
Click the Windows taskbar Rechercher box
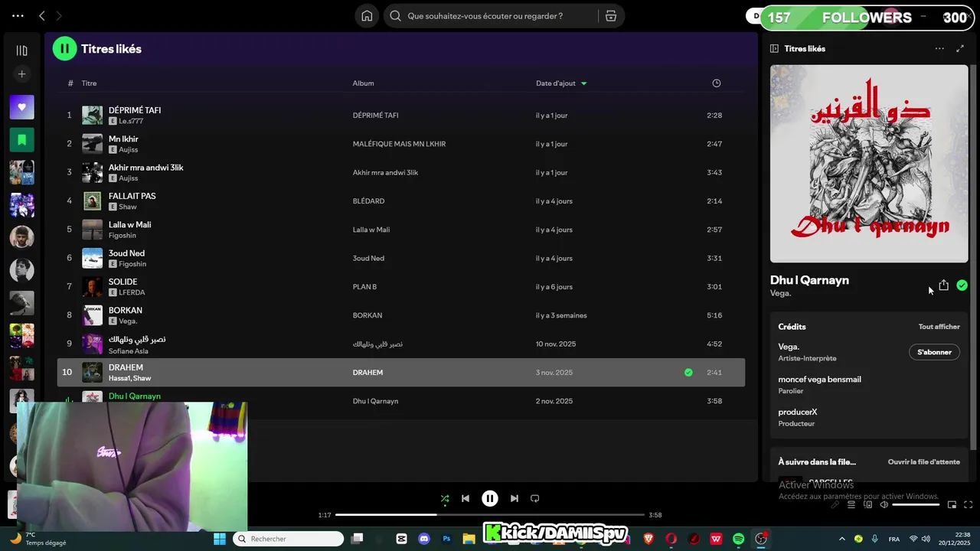[289, 539]
